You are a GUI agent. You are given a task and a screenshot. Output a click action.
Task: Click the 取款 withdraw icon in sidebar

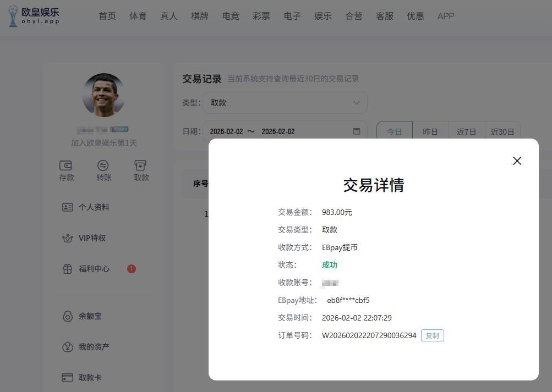tap(141, 166)
